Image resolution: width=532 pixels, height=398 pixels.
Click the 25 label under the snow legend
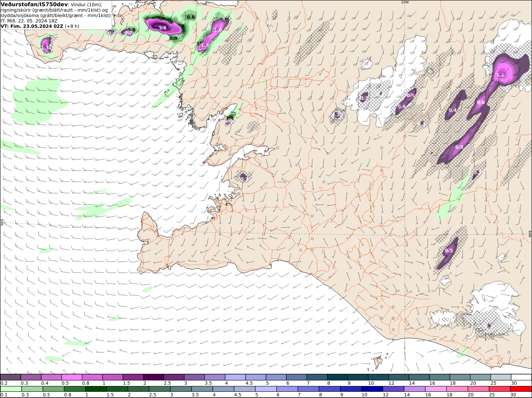click(x=493, y=383)
